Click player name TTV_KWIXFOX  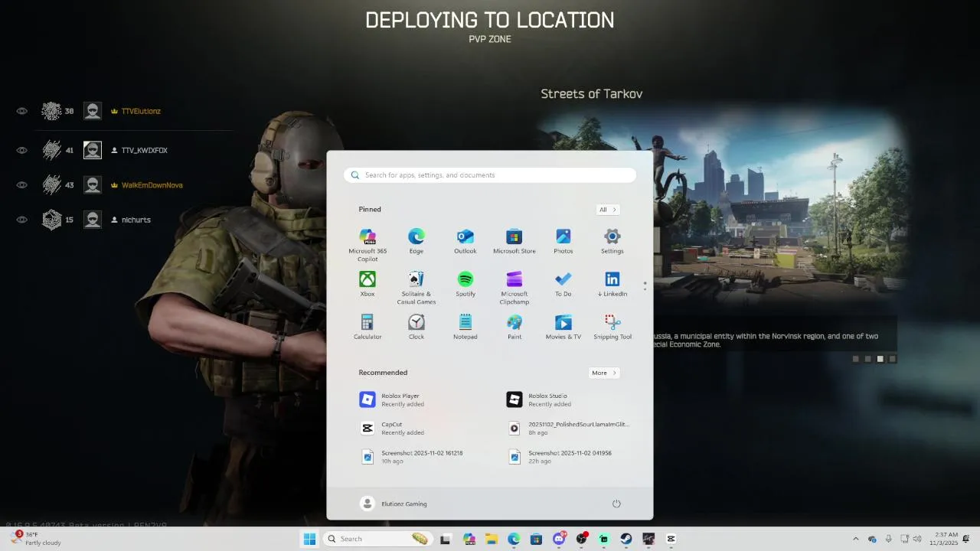coord(144,150)
